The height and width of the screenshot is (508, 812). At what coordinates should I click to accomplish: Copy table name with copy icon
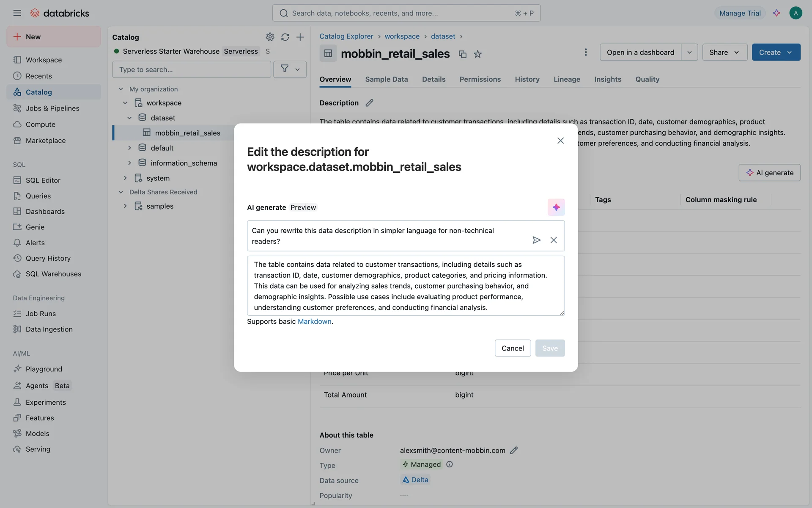(x=462, y=54)
